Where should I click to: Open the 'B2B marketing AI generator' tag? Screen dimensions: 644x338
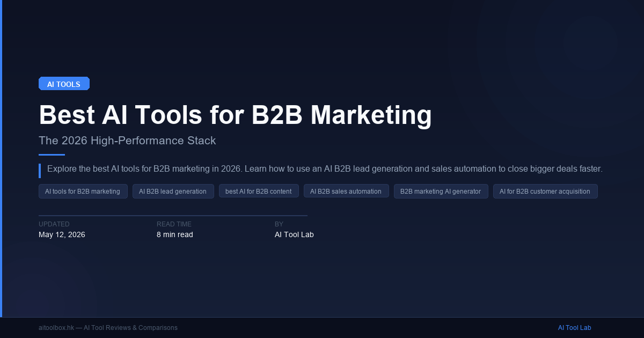[x=441, y=191]
